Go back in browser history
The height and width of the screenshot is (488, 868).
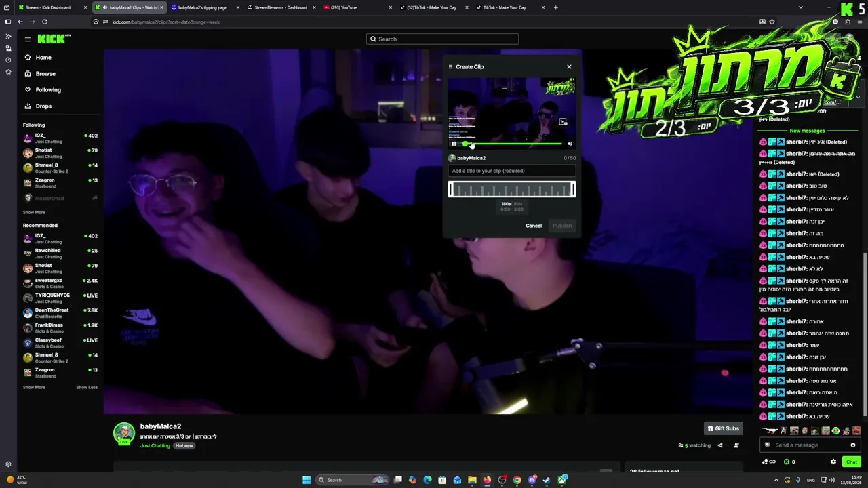tap(20, 22)
